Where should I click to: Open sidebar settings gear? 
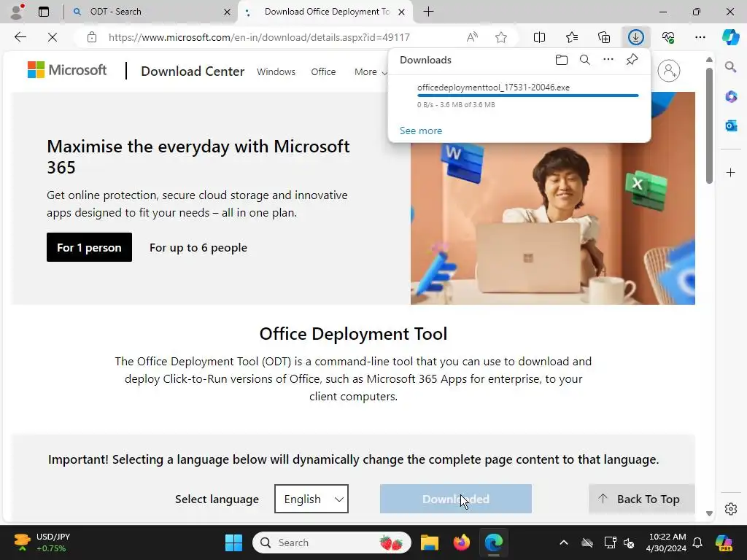tap(731, 508)
